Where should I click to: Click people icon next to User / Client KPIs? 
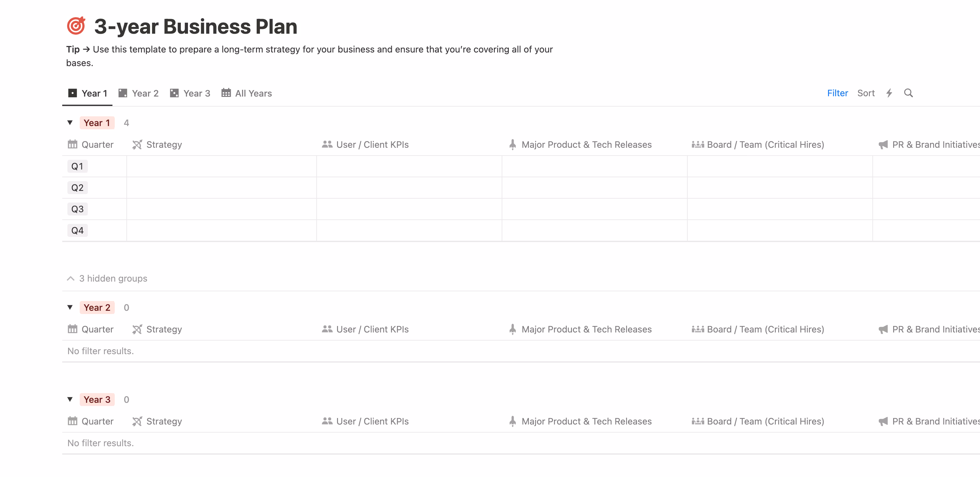327,145
